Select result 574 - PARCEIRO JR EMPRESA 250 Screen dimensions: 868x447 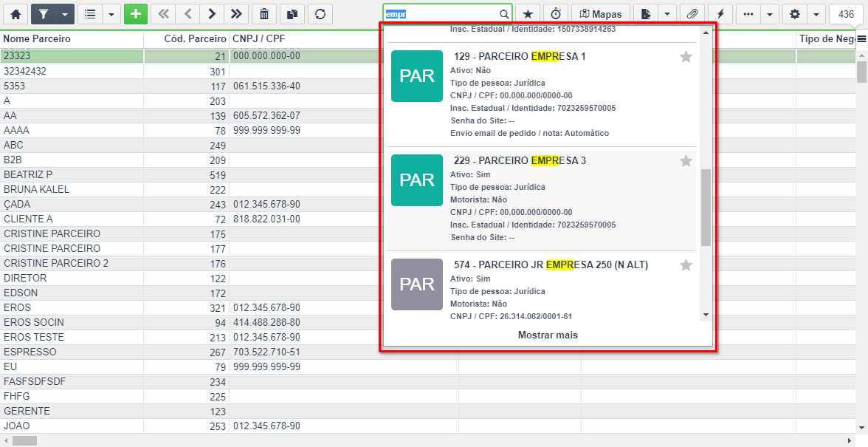[x=551, y=265]
